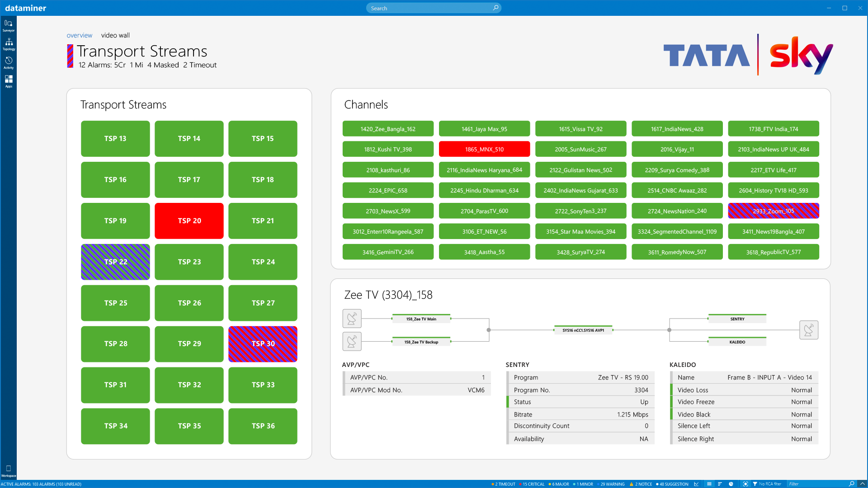Select the red TSP 20 tile
The image size is (868, 488).
(x=189, y=221)
